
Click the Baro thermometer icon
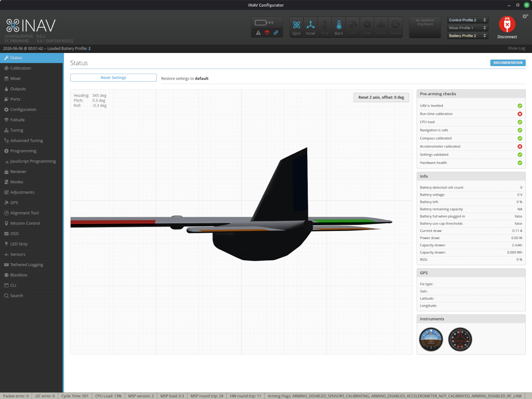tap(339, 24)
